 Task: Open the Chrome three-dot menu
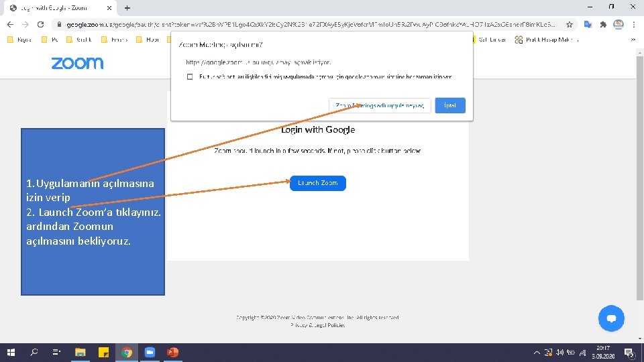[x=634, y=25]
